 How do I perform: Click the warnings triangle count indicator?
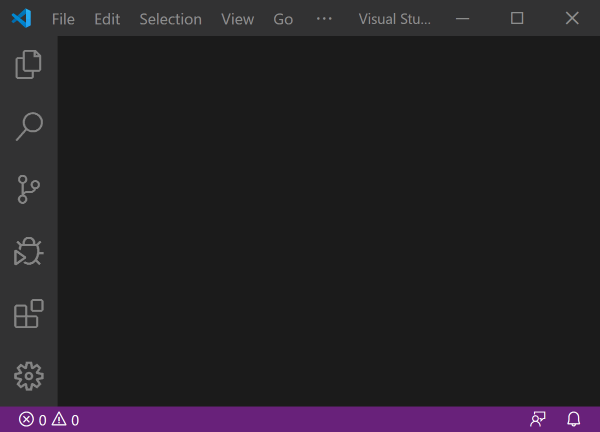pos(65,420)
